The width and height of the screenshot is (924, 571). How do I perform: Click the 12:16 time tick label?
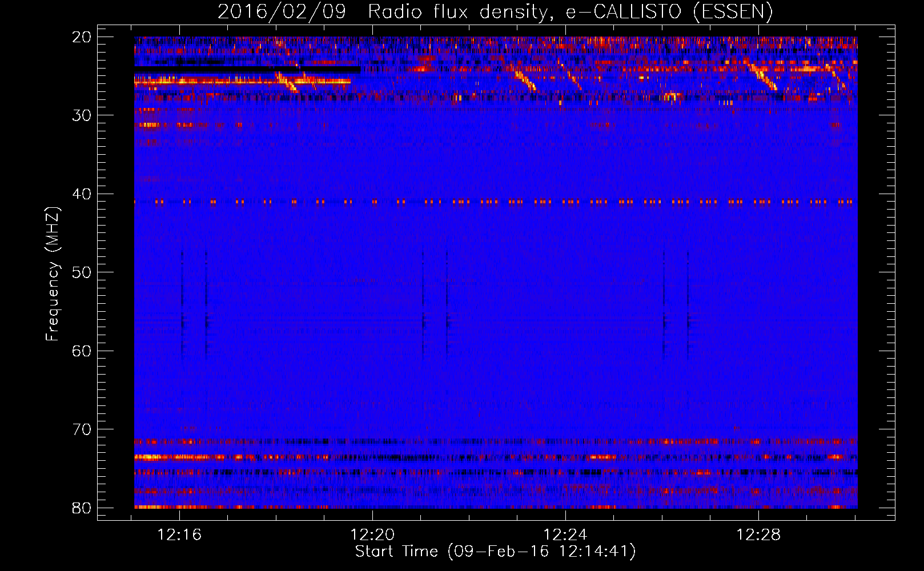(x=179, y=535)
